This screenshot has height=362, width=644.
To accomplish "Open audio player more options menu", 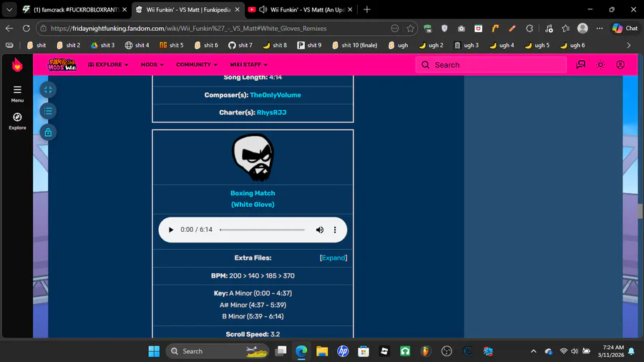I will tap(335, 230).
